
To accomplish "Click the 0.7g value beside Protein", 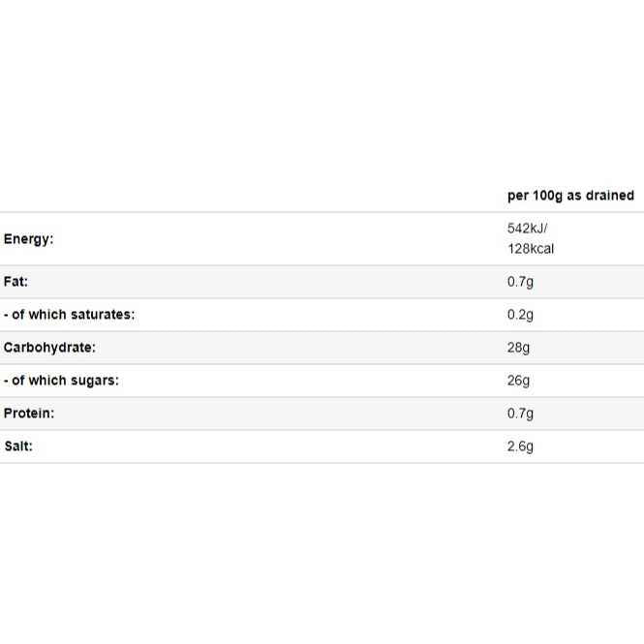I will click(520, 414).
